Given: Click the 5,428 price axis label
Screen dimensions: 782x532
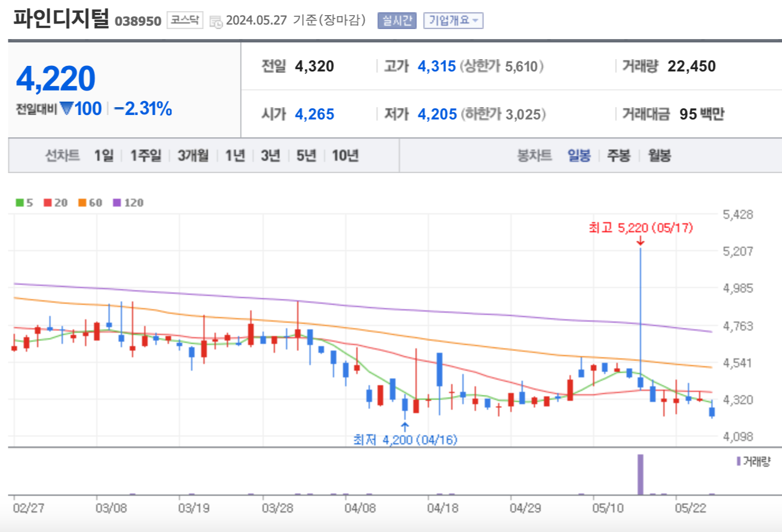Looking at the screenshot, I should coord(738,214).
